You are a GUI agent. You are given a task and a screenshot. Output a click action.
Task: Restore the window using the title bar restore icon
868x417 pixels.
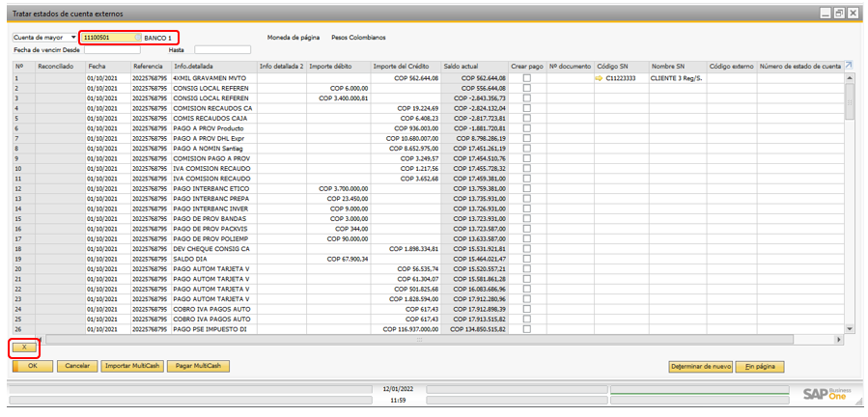[x=838, y=12]
